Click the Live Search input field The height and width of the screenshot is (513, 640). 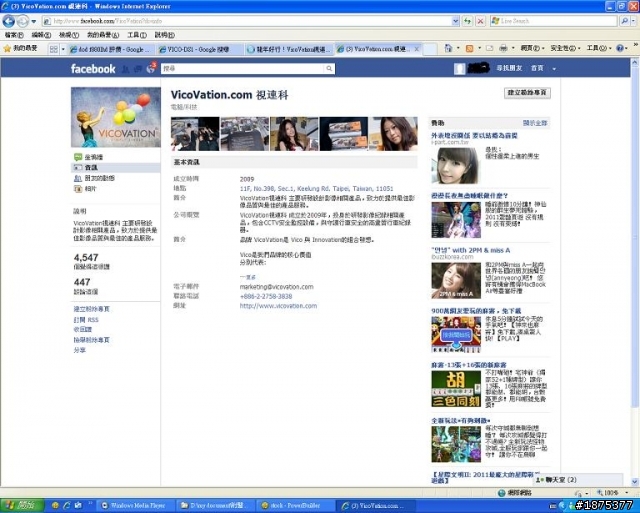(553, 21)
